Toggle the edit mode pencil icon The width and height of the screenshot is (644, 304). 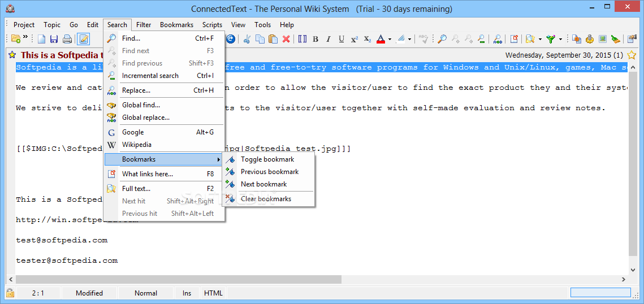(x=84, y=40)
